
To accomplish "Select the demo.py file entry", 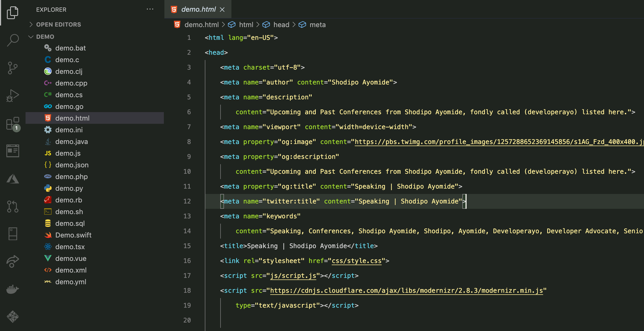I will point(69,188).
